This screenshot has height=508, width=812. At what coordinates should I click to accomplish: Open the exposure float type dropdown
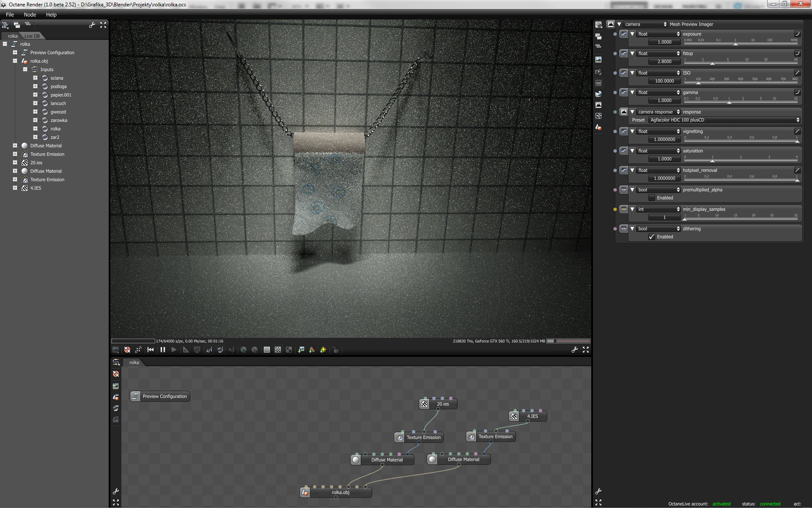point(658,34)
